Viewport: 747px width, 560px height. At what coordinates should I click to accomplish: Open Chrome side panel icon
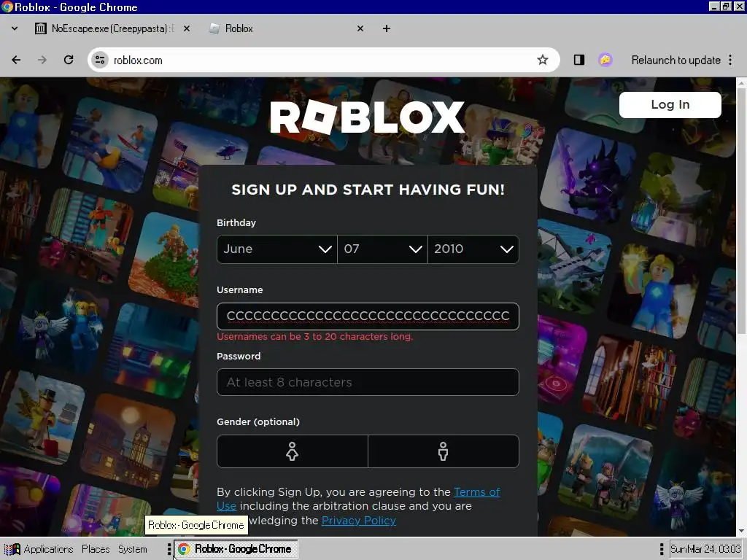point(578,60)
